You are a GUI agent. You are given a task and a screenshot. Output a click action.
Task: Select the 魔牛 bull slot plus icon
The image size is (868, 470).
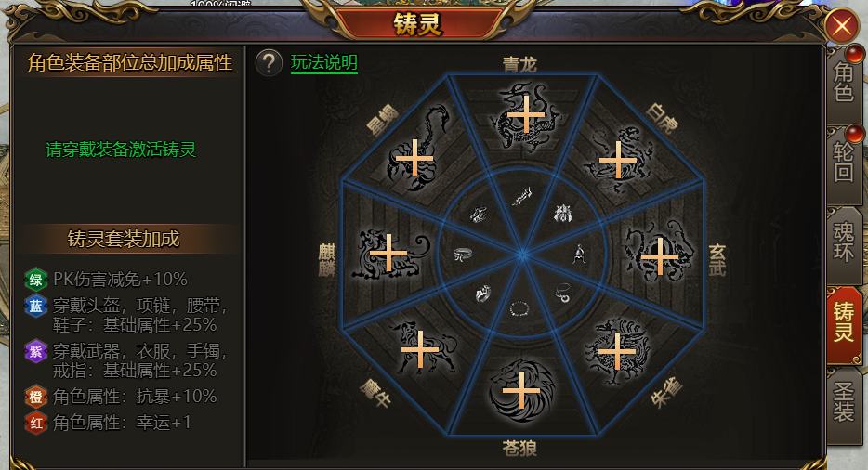click(x=420, y=349)
